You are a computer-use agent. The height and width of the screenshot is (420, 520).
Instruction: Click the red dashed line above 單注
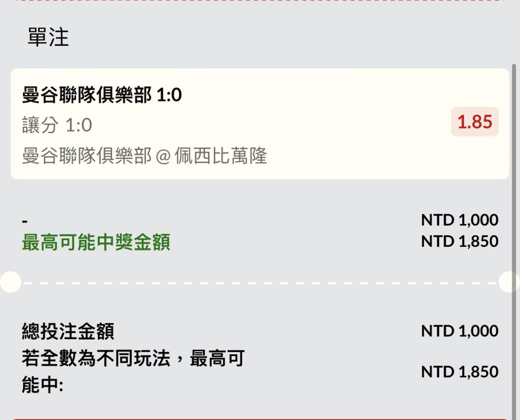click(260, 1)
